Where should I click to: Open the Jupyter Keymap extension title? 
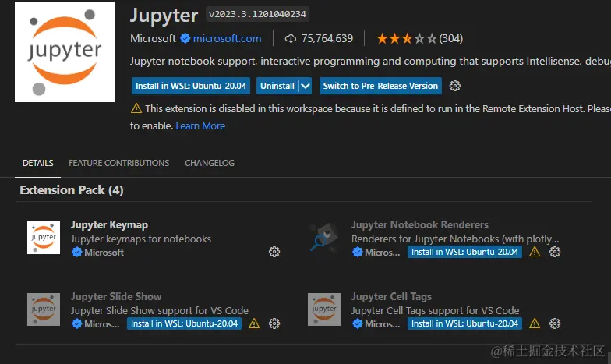click(109, 224)
